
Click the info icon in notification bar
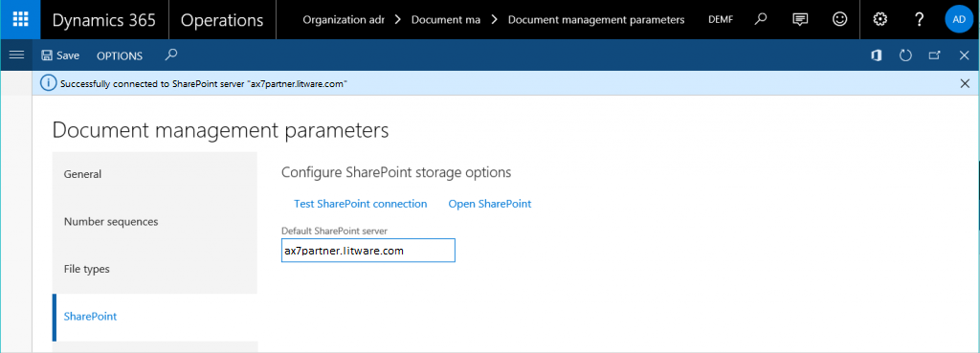point(48,83)
